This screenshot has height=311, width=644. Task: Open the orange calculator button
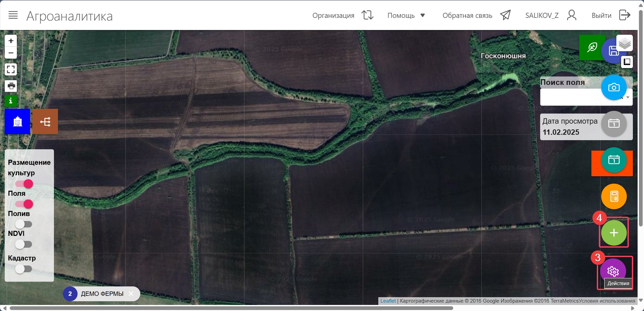(614, 196)
